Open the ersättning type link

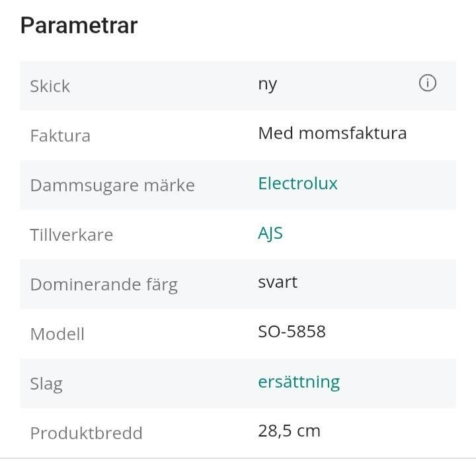299,382
